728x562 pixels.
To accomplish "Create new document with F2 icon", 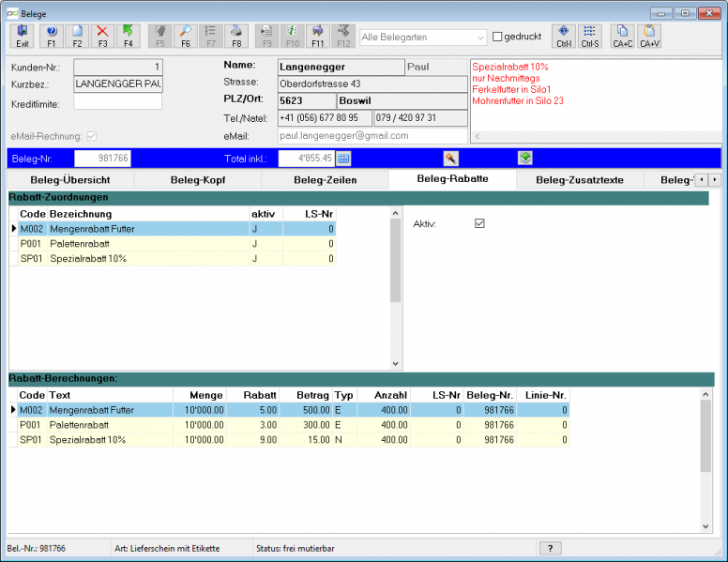I will [x=77, y=37].
